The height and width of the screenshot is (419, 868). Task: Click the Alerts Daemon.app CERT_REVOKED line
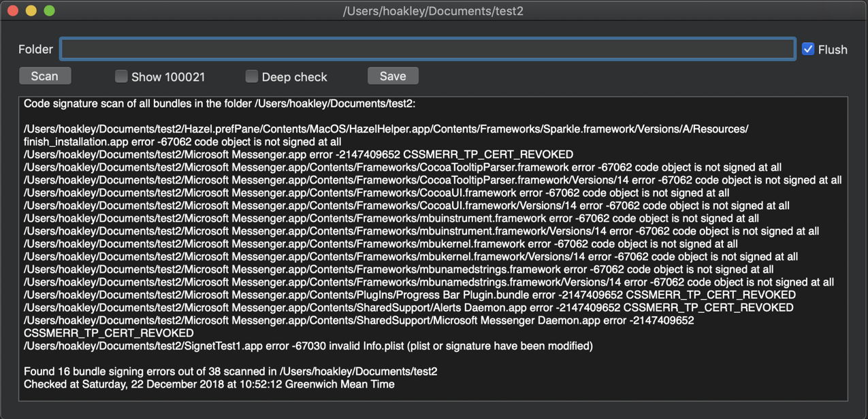pyautogui.click(x=408, y=307)
